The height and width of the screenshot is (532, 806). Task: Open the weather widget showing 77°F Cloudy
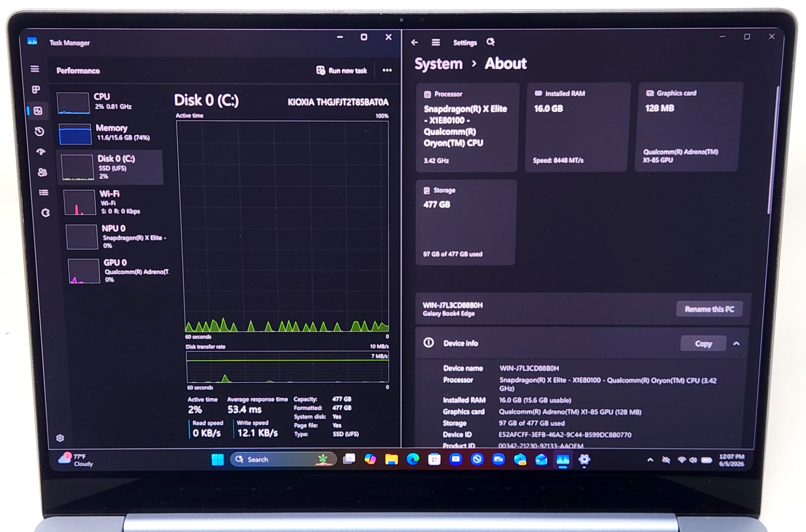coord(76,460)
